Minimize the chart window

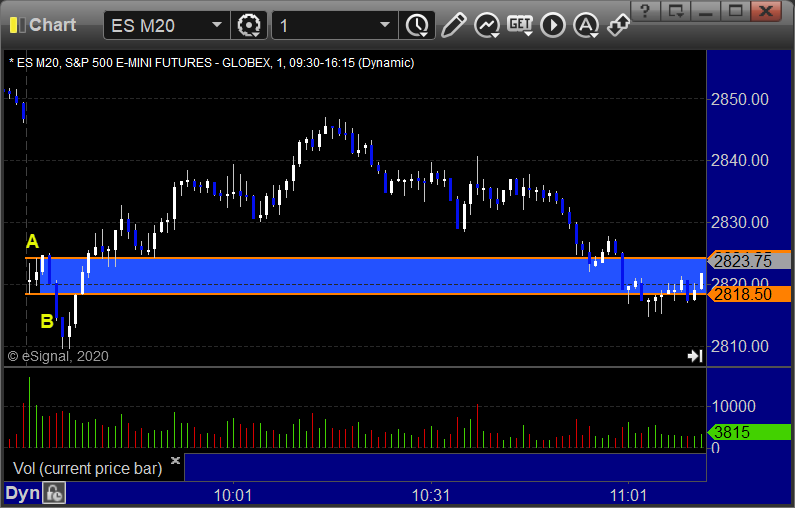pyautogui.click(x=706, y=11)
